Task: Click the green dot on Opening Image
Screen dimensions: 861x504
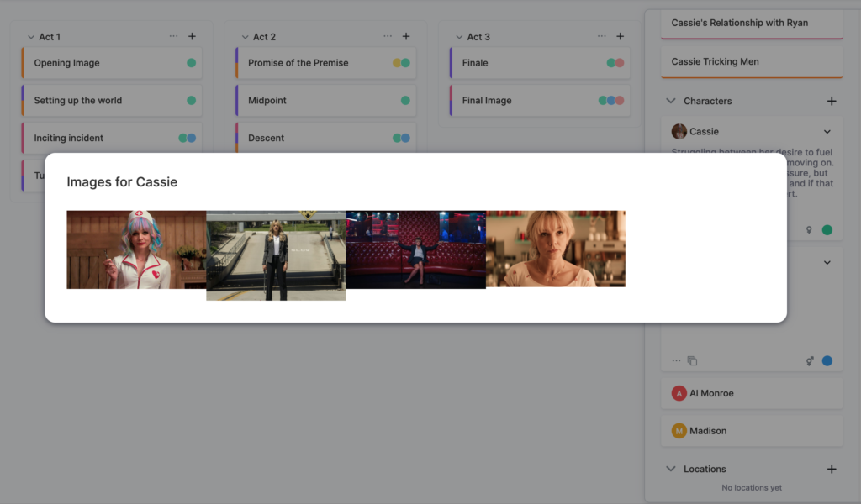Action: pos(191,62)
